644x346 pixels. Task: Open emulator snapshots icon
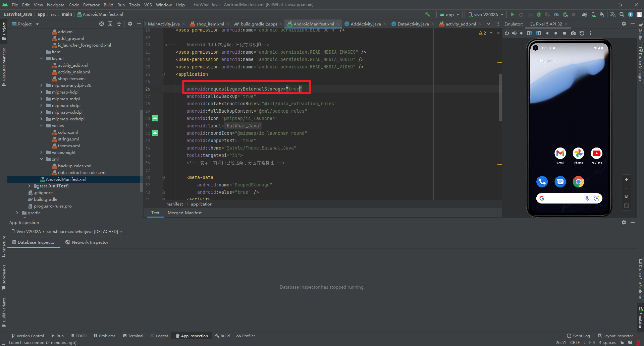pyautogui.click(x=582, y=33)
